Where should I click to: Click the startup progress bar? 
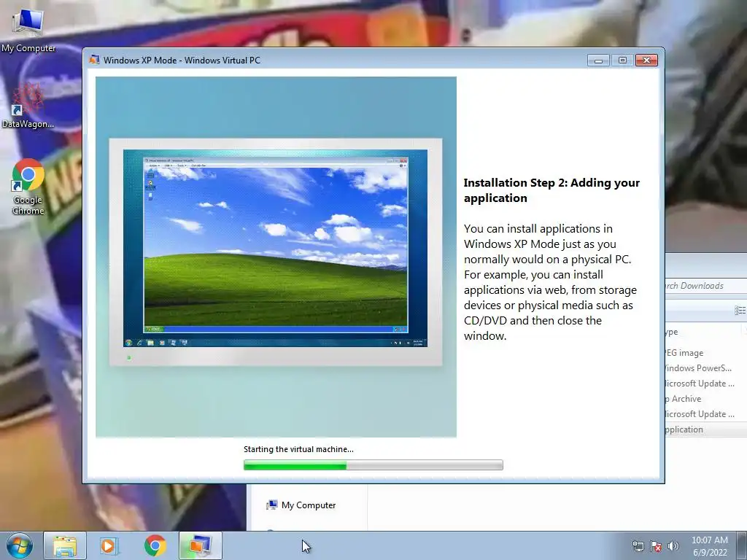tap(373, 465)
